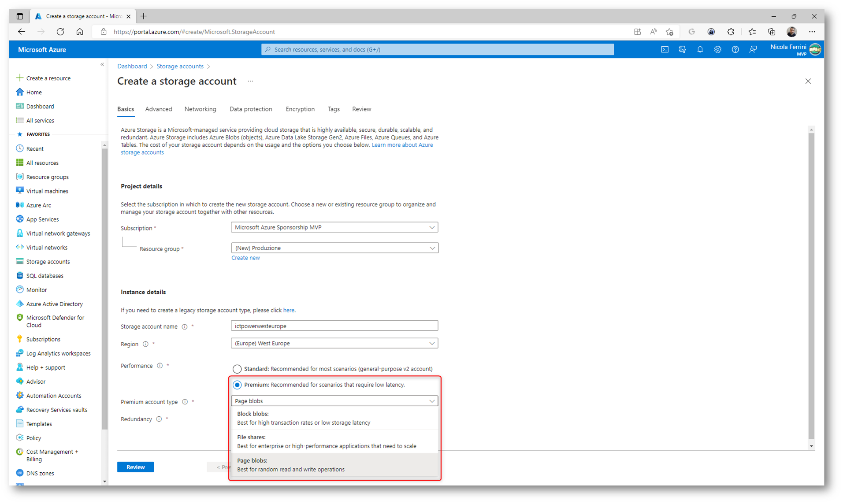Close the Create a storage account blade
The width and height of the screenshot is (843, 504).
[808, 81]
